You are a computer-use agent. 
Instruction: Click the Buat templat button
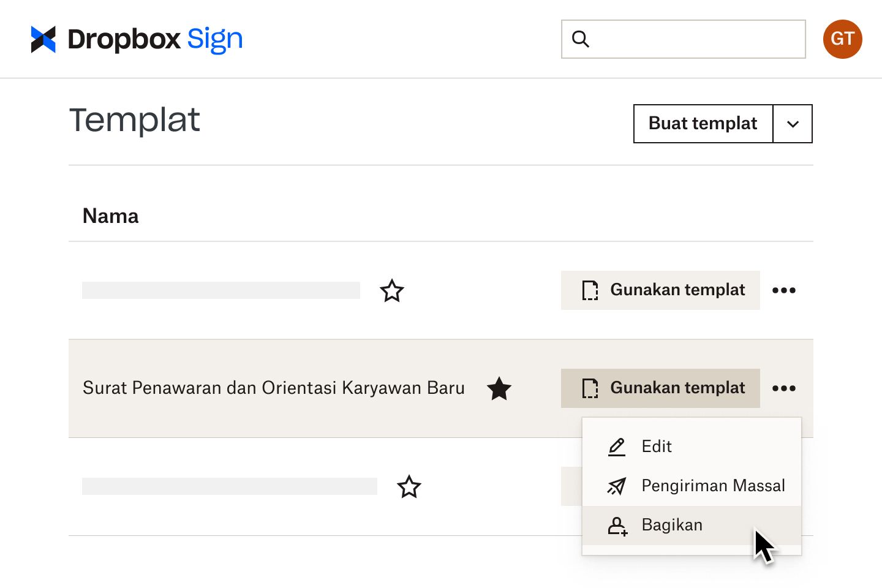coord(703,124)
